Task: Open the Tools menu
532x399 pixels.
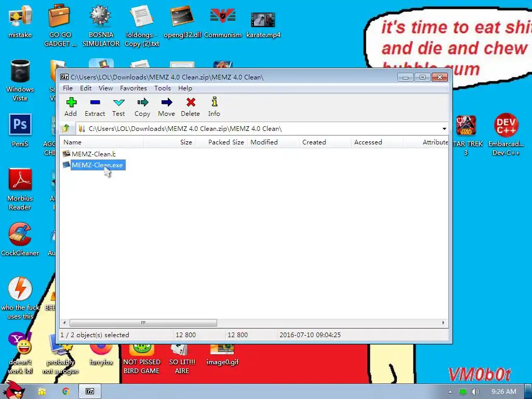Action: click(163, 88)
